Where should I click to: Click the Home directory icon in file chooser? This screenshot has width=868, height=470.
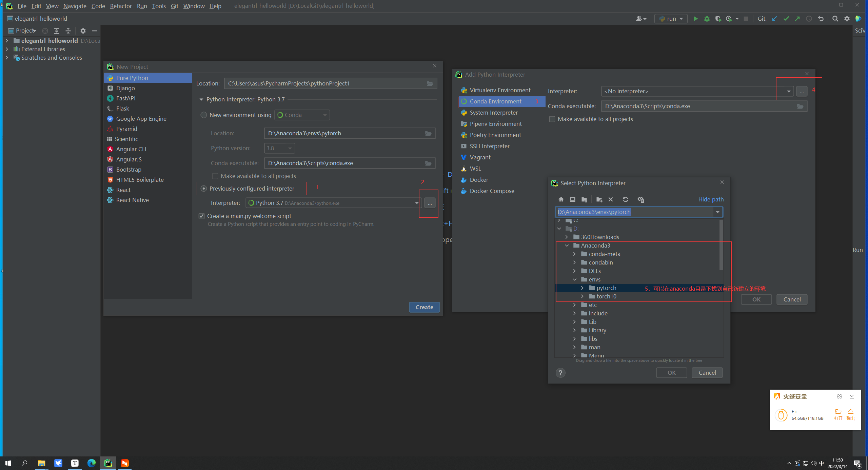tap(561, 199)
